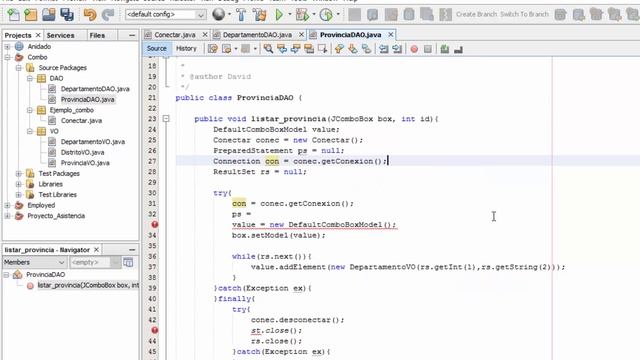Click the Stop Macro Recording icon
640x360 pixels.
click(428, 49)
